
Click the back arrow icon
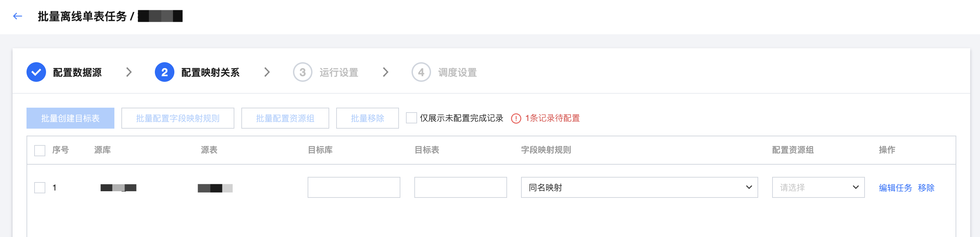(17, 16)
